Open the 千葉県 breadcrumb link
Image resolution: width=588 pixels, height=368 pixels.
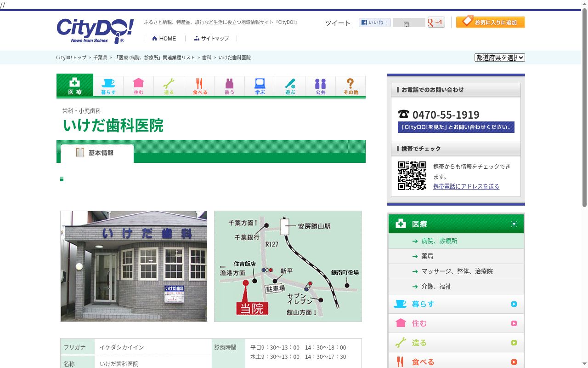(x=100, y=57)
